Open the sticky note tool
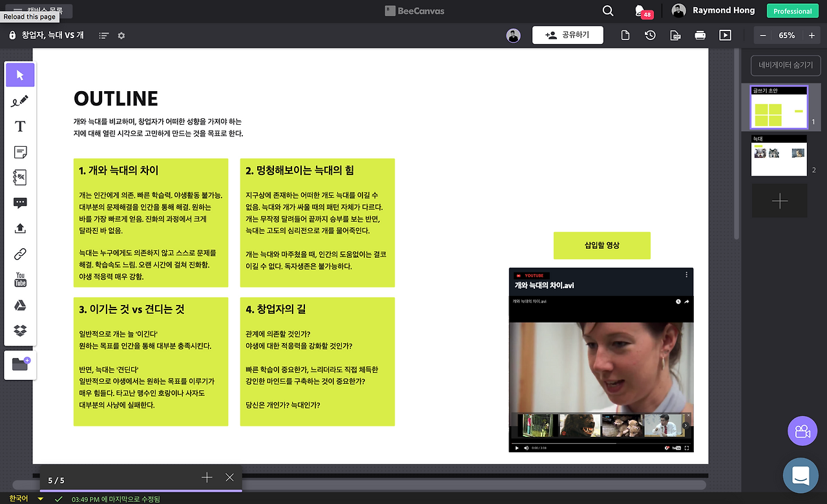The image size is (827, 504). (x=20, y=152)
